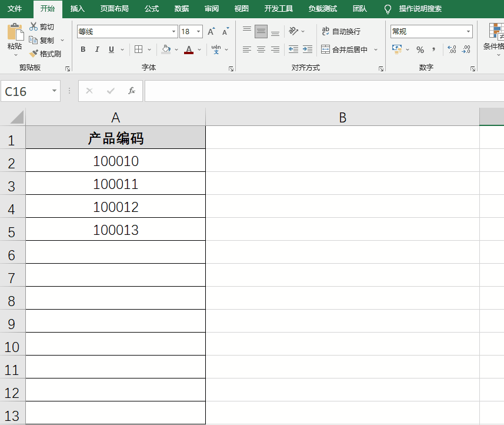Toggle underline formatting
504x425 pixels.
tap(111, 49)
